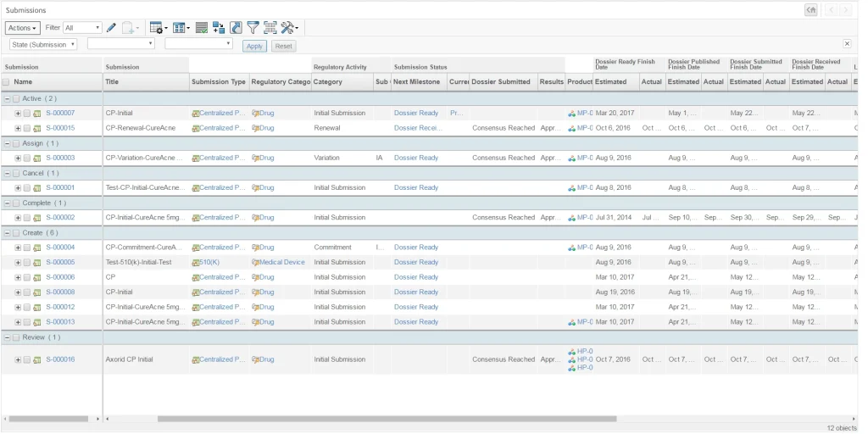The image size is (868, 434).
Task: Close the filter bar with X icon
Action: (847, 44)
